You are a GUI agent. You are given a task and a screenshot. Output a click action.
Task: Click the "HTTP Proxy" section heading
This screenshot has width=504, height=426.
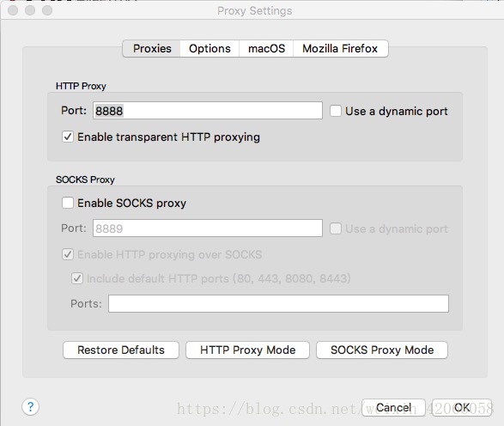81,86
